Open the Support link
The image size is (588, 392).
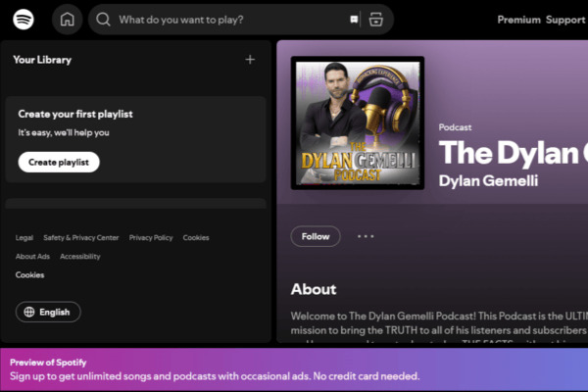[x=565, y=20]
